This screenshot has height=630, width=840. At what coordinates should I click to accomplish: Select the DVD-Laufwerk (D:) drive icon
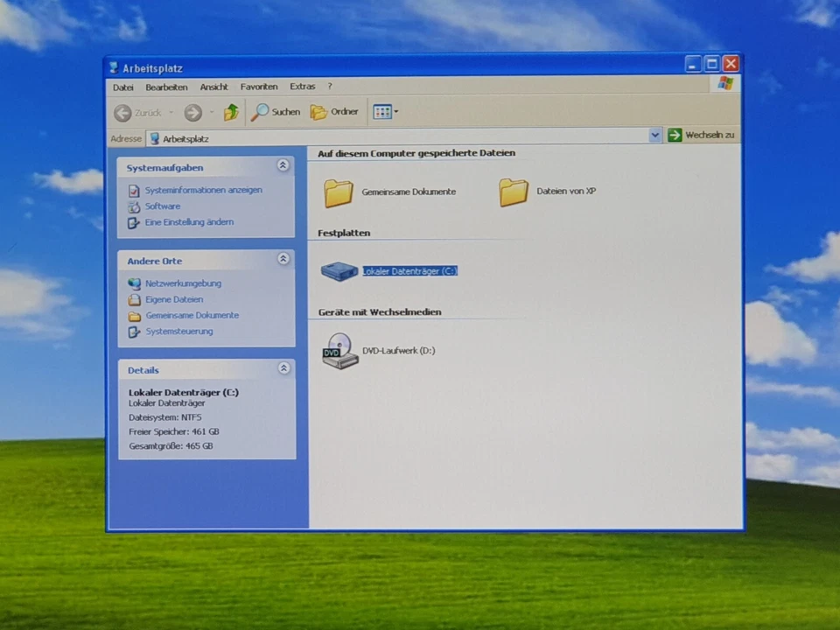tap(339, 351)
